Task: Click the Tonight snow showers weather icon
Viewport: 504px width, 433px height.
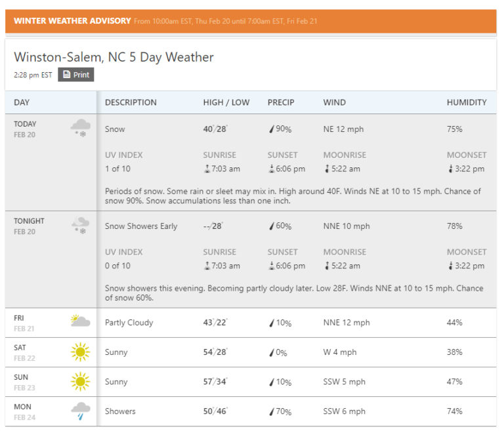Action: coord(80,226)
